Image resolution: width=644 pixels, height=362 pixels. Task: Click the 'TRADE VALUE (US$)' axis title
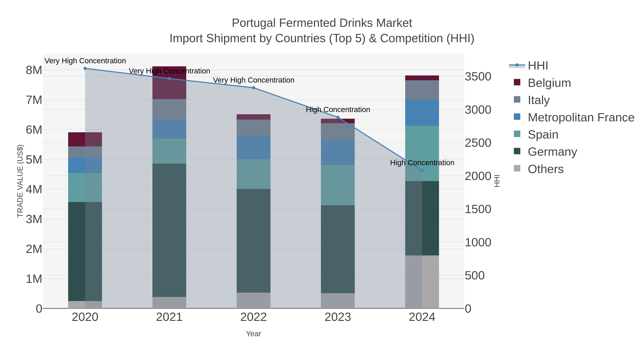[20, 181]
